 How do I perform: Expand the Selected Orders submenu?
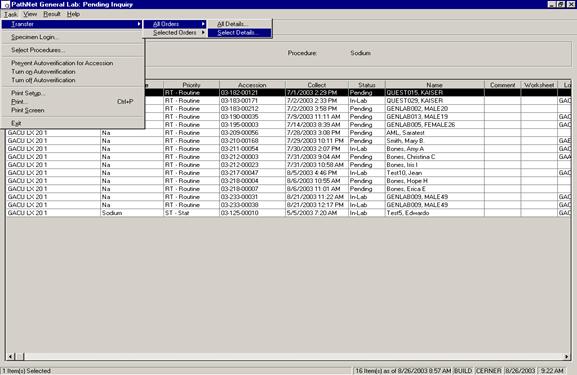click(175, 33)
